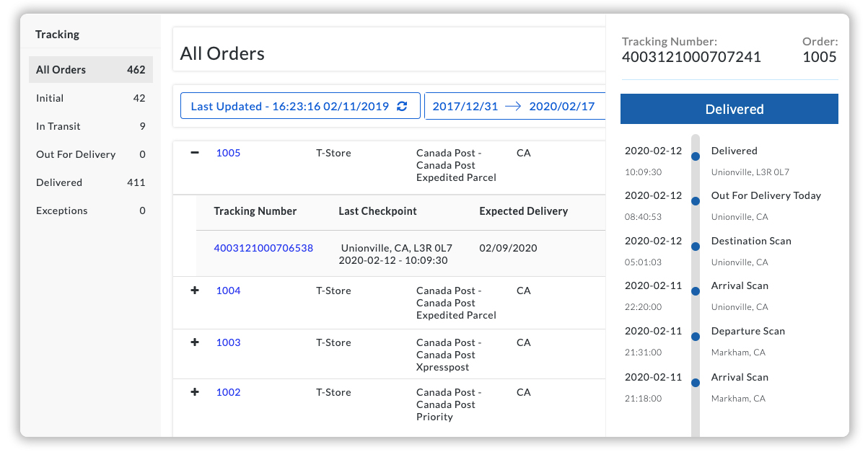Click the Destination Scan timeline dot

(x=695, y=246)
